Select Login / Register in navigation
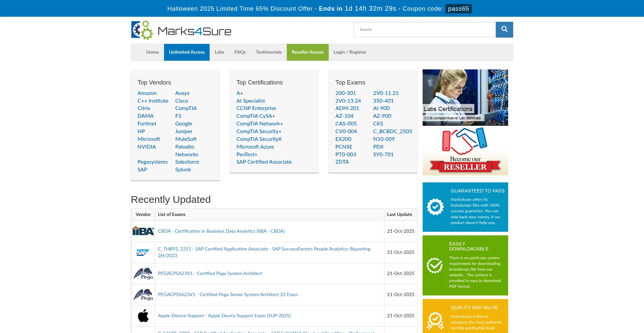644x333 pixels. [350, 52]
